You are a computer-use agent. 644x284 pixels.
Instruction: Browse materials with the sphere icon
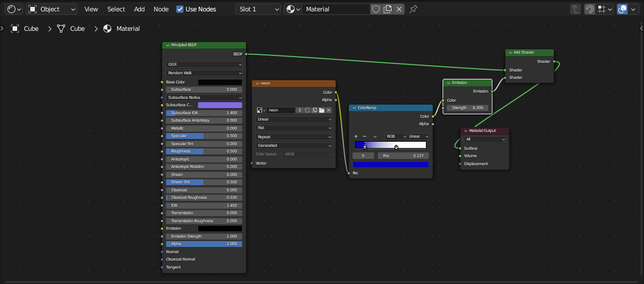click(293, 9)
